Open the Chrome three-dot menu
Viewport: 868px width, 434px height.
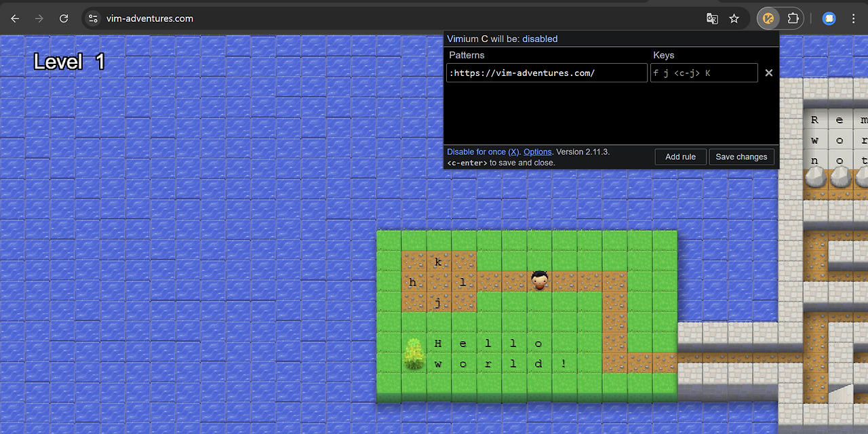tap(854, 19)
